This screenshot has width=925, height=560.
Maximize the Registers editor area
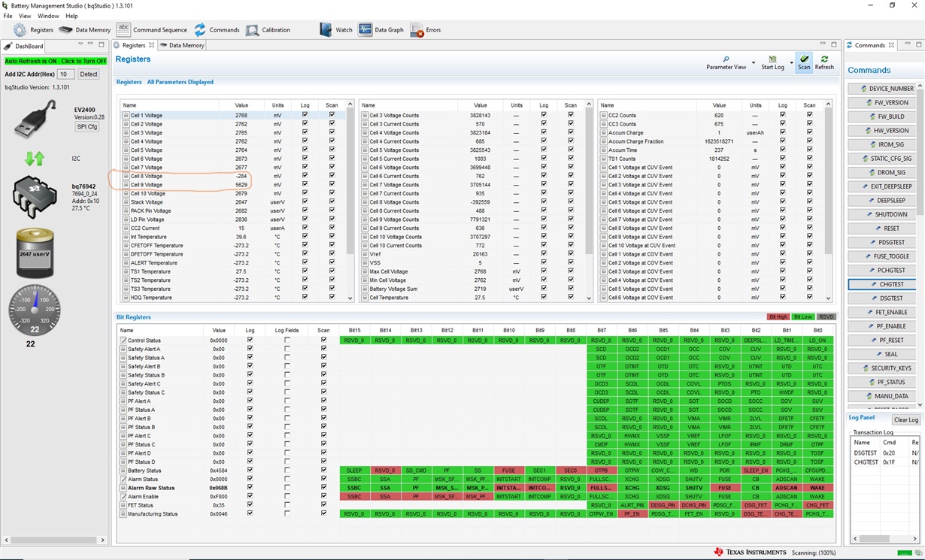click(x=834, y=44)
